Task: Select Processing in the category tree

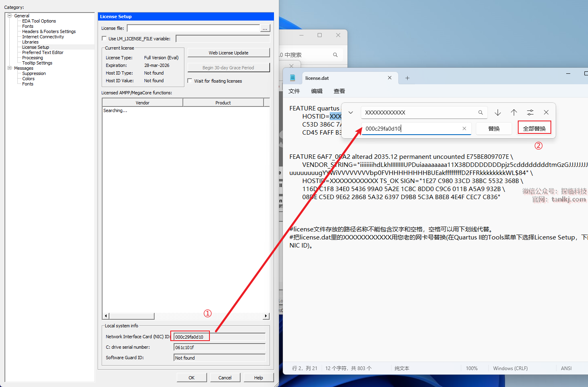Action: point(32,58)
